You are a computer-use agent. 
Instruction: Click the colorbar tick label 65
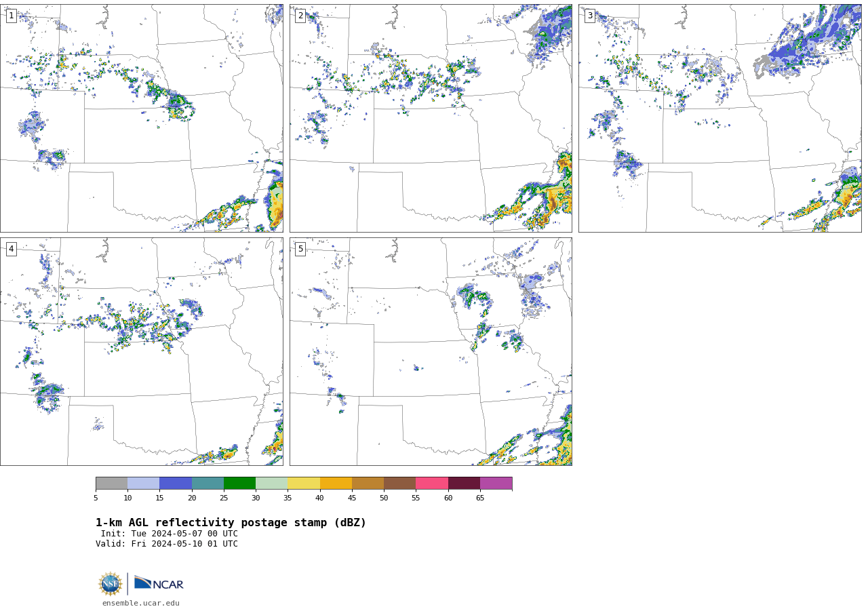click(480, 498)
